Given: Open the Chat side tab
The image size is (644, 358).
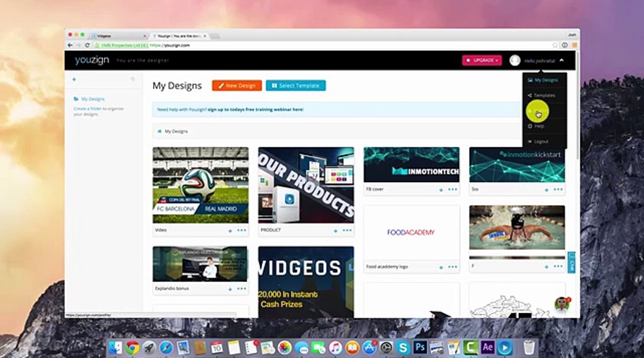Looking at the screenshot, I should (572, 263).
